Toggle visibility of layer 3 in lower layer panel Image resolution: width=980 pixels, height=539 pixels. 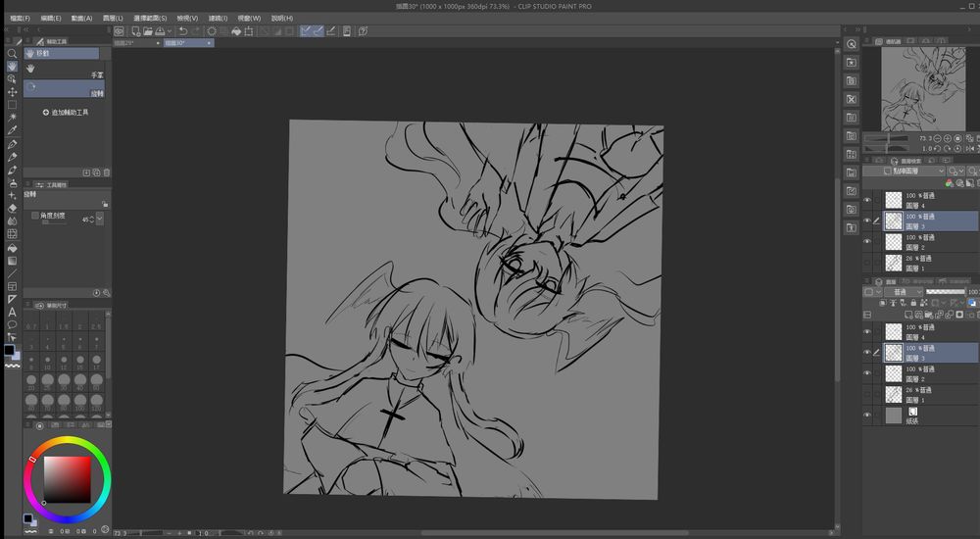tap(867, 353)
